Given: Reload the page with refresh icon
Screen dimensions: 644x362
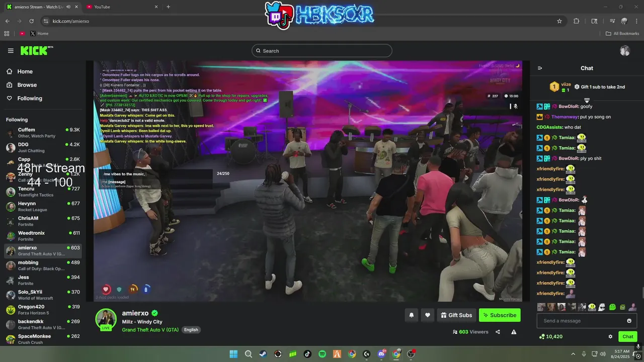Looking at the screenshot, I should (x=31, y=21).
